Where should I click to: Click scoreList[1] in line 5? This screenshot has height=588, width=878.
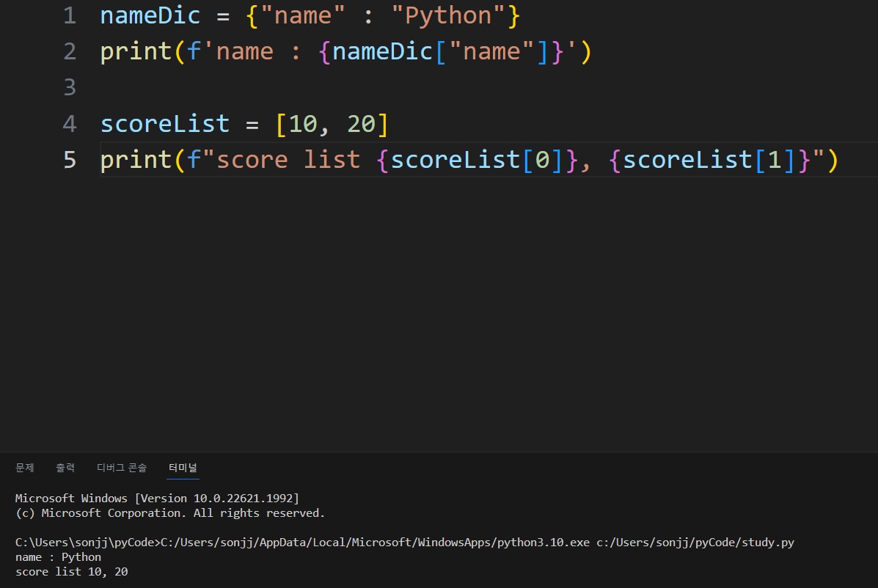pos(709,160)
